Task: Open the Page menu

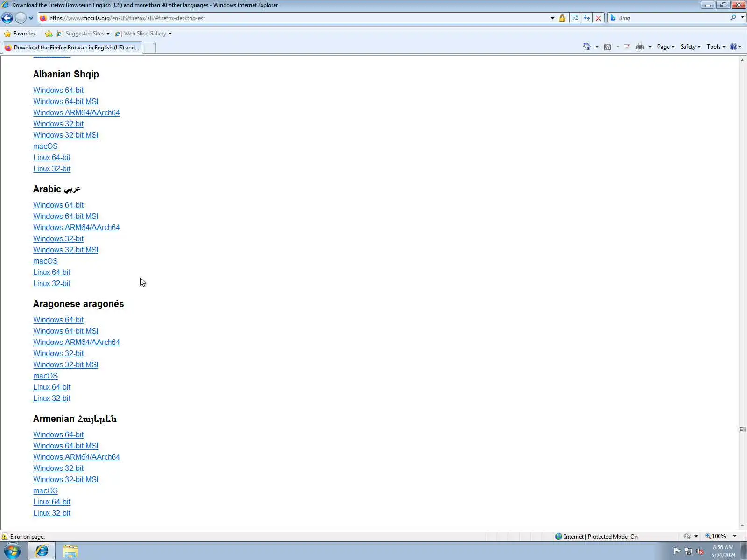Action: click(666, 47)
